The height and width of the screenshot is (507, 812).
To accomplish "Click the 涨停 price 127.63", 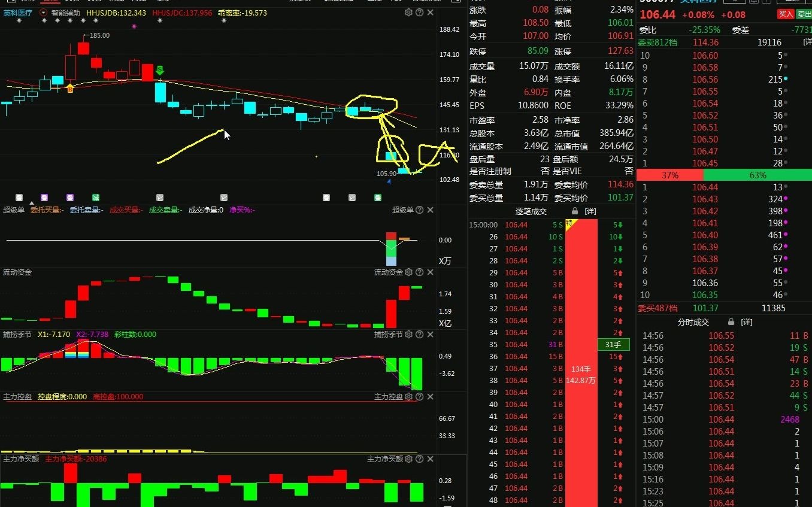I will click(620, 51).
